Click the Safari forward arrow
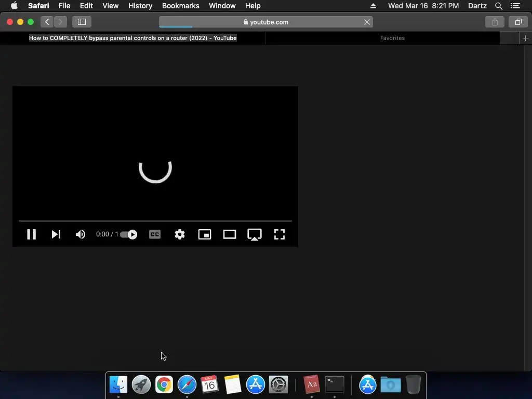532x399 pixels. [60, 22]
